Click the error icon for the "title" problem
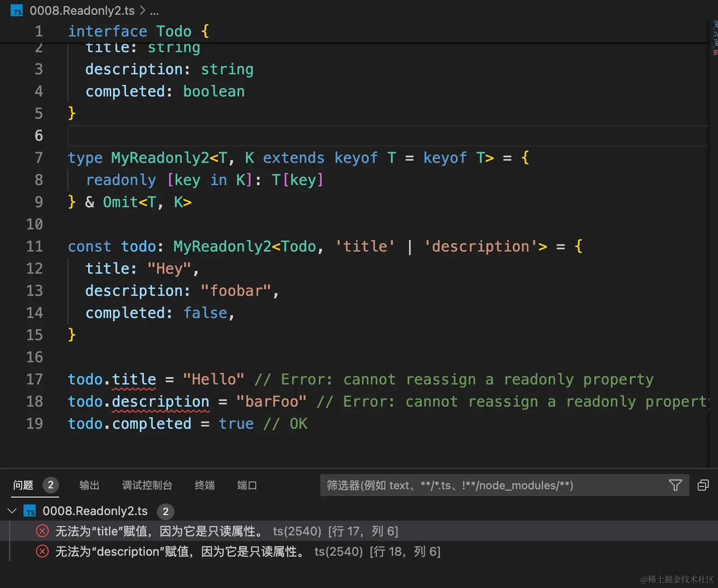Screen dimensions: 718x588 [42, 531]
